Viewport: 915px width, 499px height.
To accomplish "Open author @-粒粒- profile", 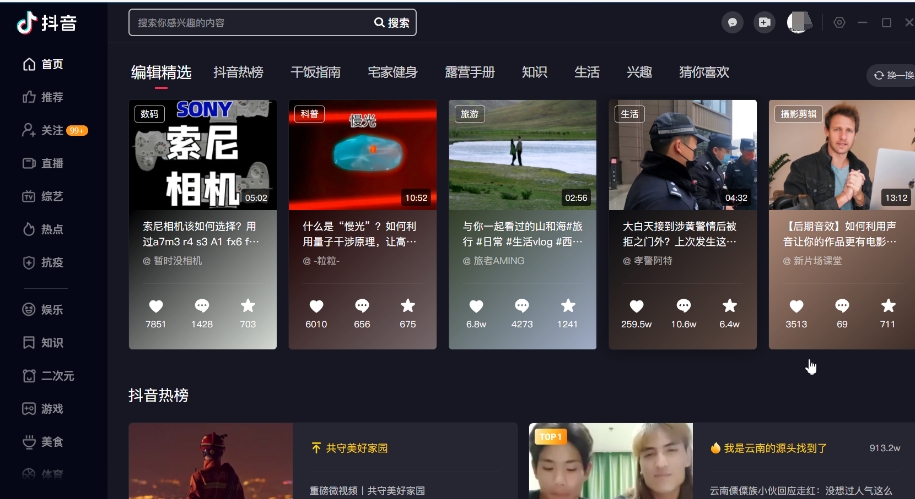I will point(321,261).
